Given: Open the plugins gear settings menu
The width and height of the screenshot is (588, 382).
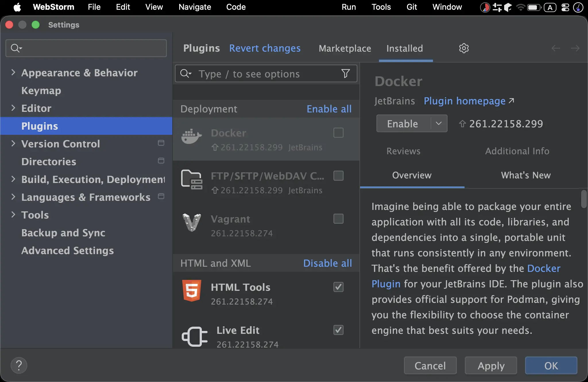Looking at the screenshot, I should [x=464, y=48].
